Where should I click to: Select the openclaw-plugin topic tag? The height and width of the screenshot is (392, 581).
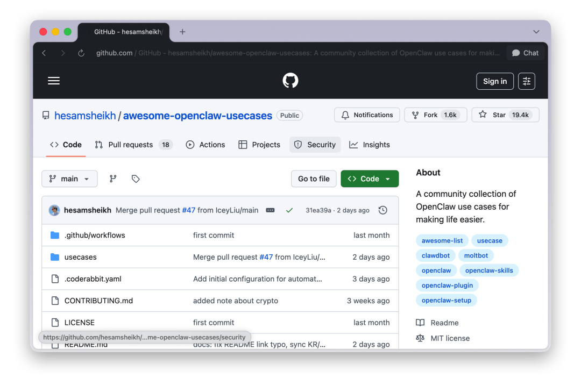point(447,286)
